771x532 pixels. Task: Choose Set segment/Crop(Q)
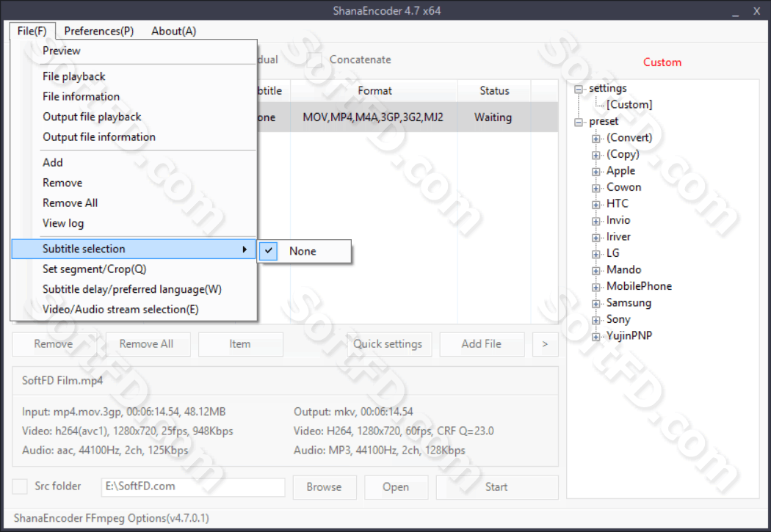[134, 269]
